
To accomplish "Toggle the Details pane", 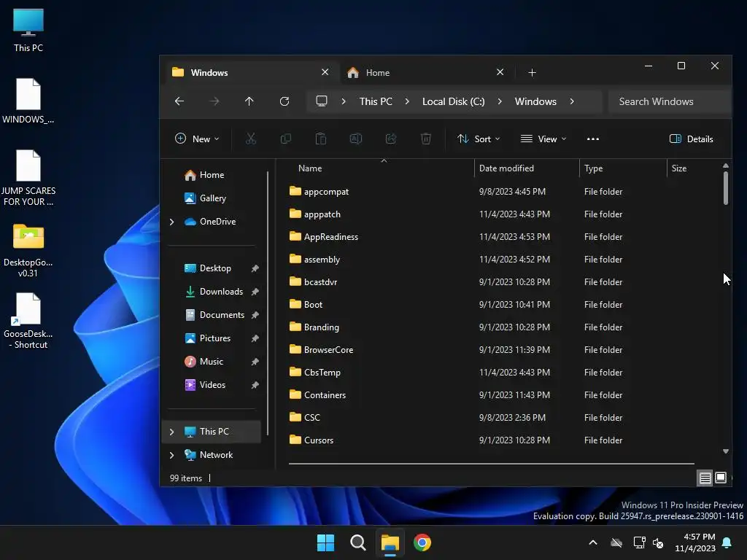I will (x=692, y=139).
